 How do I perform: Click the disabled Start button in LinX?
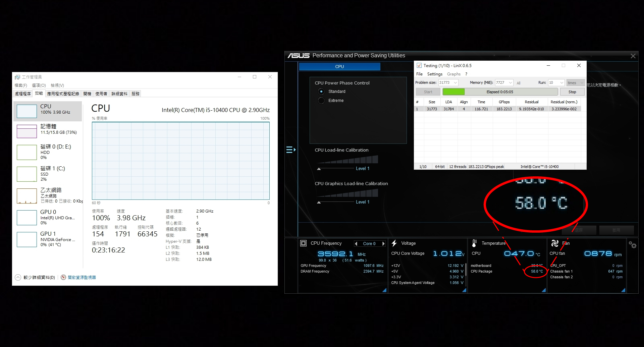[428, 92]
